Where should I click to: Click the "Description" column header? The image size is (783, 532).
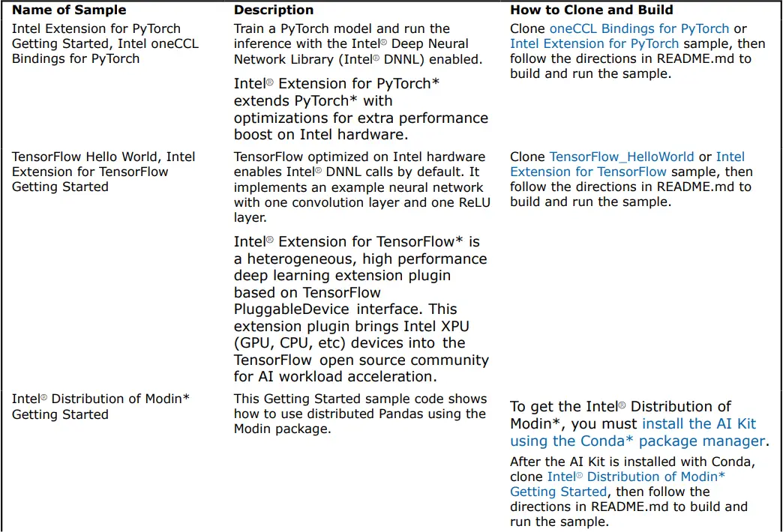pyautogui.click(x=274, y=10)
